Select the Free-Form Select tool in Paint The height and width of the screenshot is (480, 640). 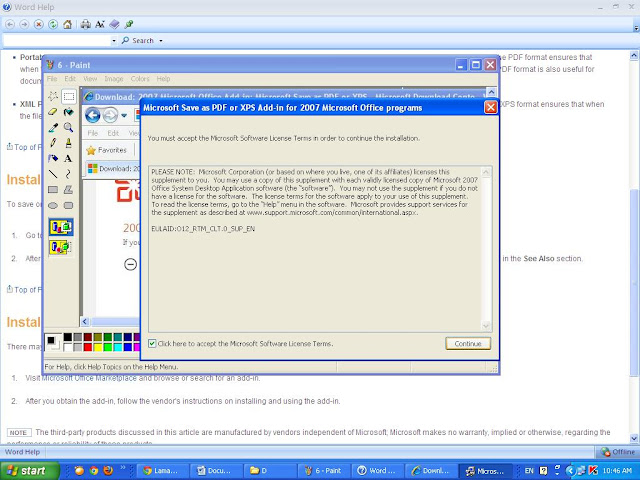coord(53,96)
